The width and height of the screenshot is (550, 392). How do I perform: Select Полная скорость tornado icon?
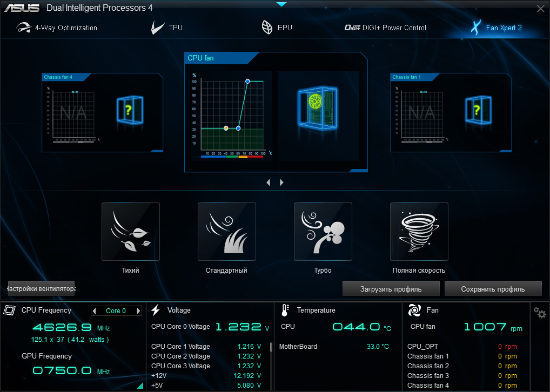point(419,232)
